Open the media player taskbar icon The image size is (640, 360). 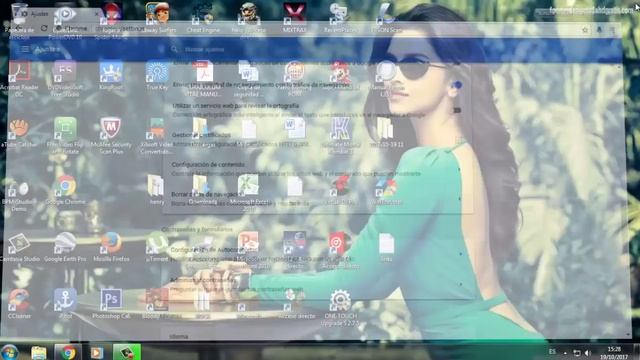[97, 352]
